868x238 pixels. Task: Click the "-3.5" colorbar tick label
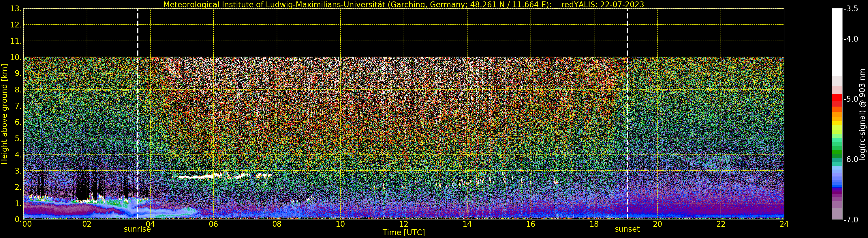851,9
